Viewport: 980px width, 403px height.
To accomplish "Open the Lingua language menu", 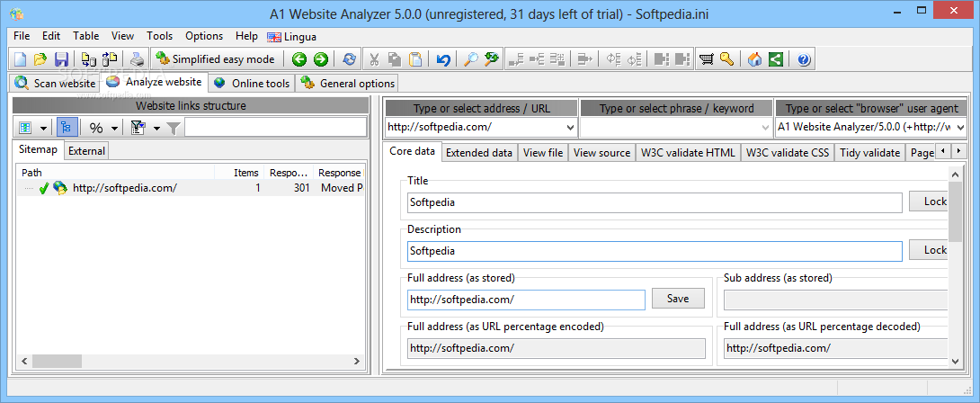I will tap(292, 37).
